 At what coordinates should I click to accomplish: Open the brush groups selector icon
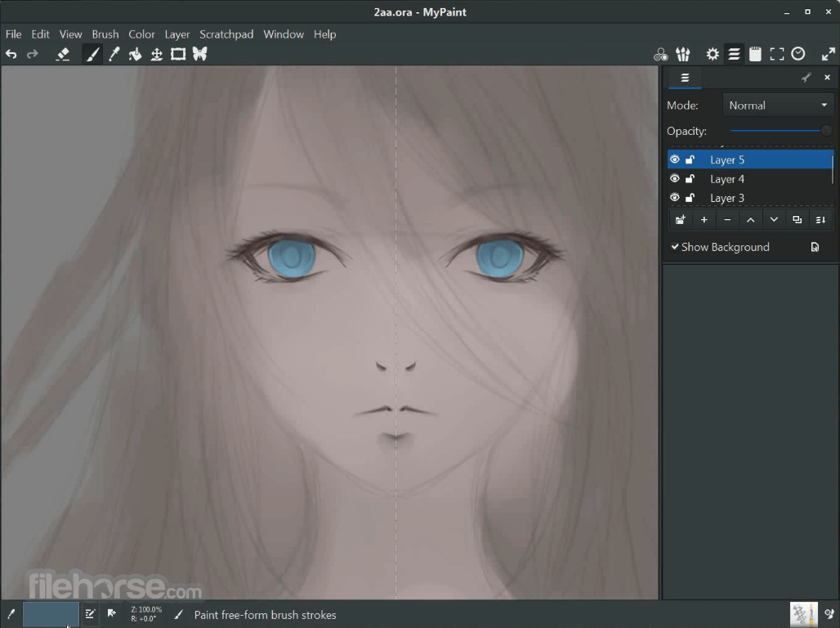click(x=682, y=54)
